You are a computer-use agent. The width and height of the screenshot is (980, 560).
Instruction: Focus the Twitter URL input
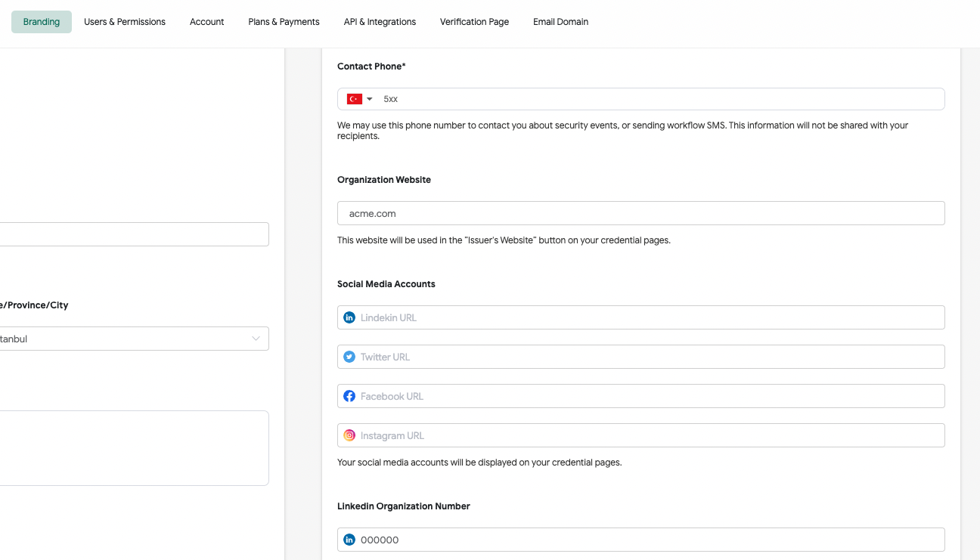point(641,357)
